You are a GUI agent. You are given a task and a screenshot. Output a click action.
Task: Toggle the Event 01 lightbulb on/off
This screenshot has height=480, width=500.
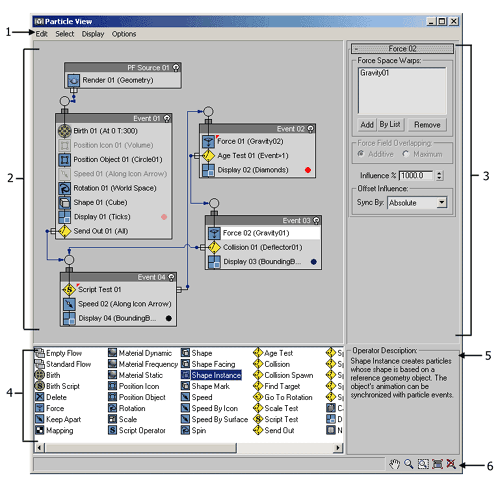167,118
